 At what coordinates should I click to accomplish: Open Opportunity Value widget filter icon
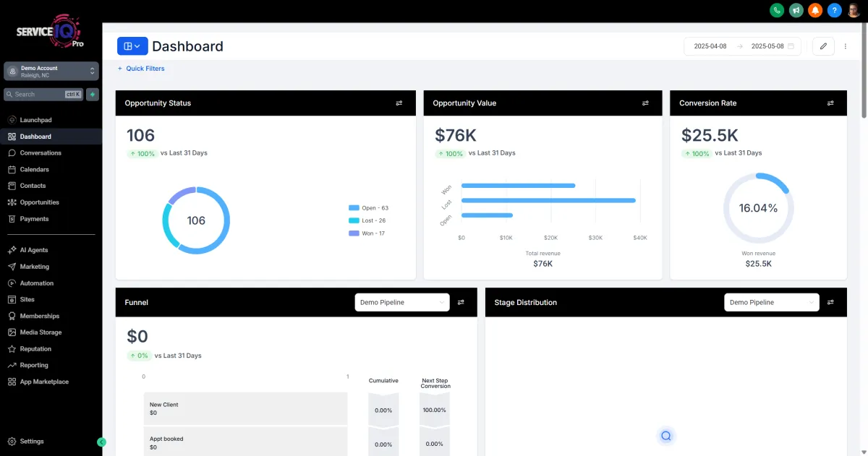[x=645, y=103]
